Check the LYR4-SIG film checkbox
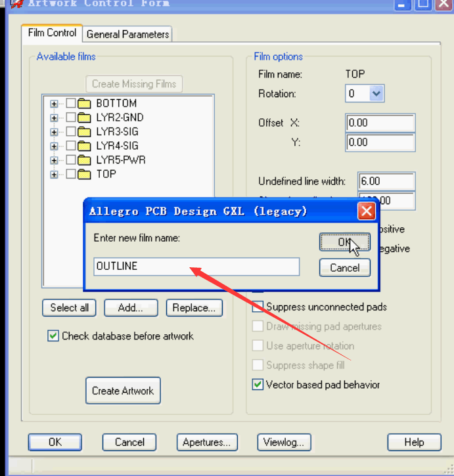The image size is (454, 476). coord(71,145)
